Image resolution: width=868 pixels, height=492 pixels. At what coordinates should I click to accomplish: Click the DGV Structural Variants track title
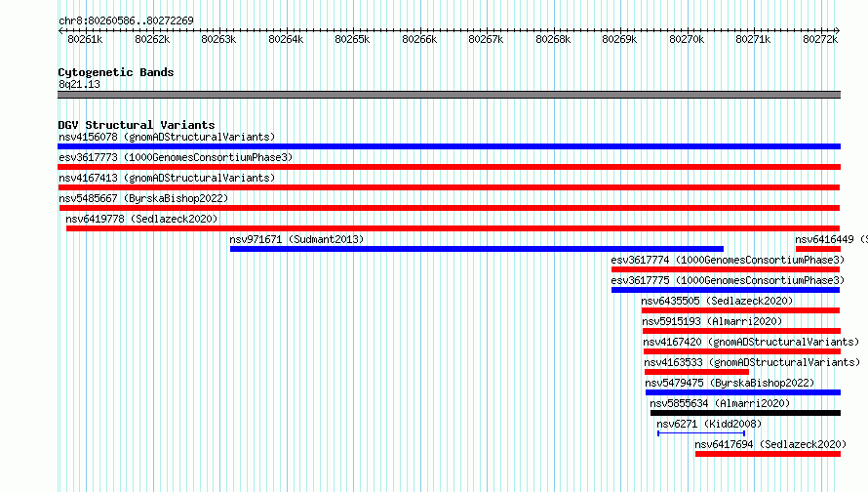click(x=137, y=125)
